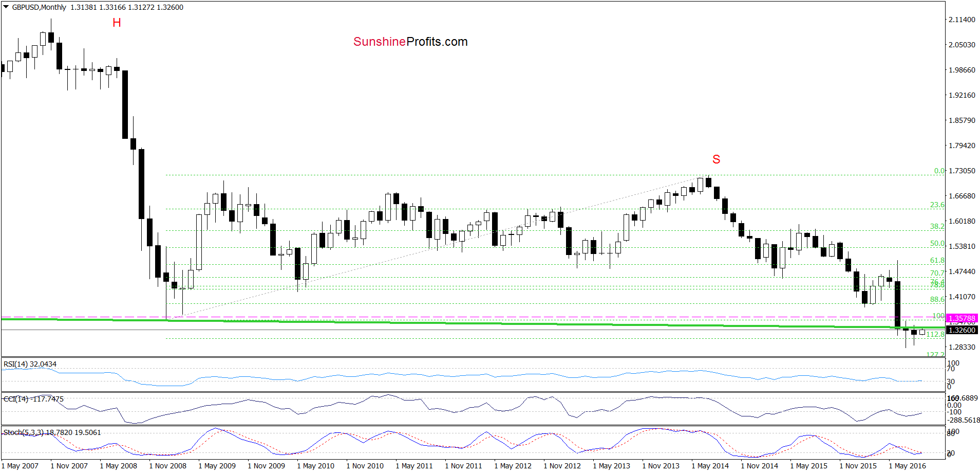
Task: Select the 50.0 Fibonacci level label
Action: 937,243
